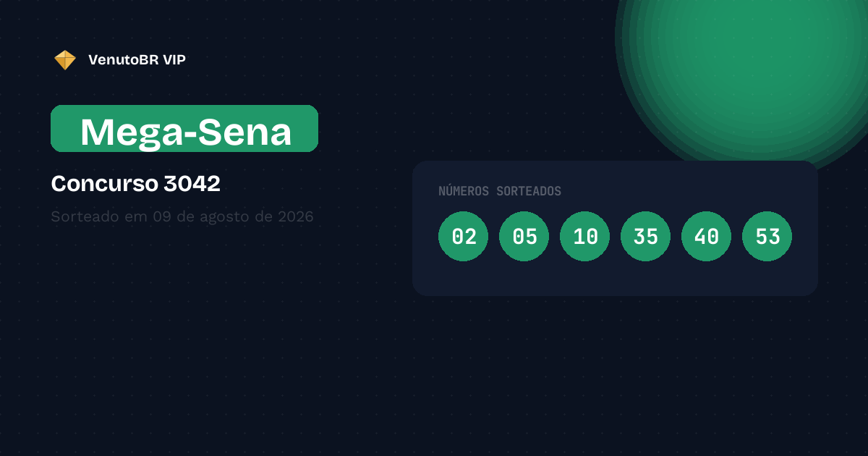Click empty space in results card below balls

click(x=615, y=279)
